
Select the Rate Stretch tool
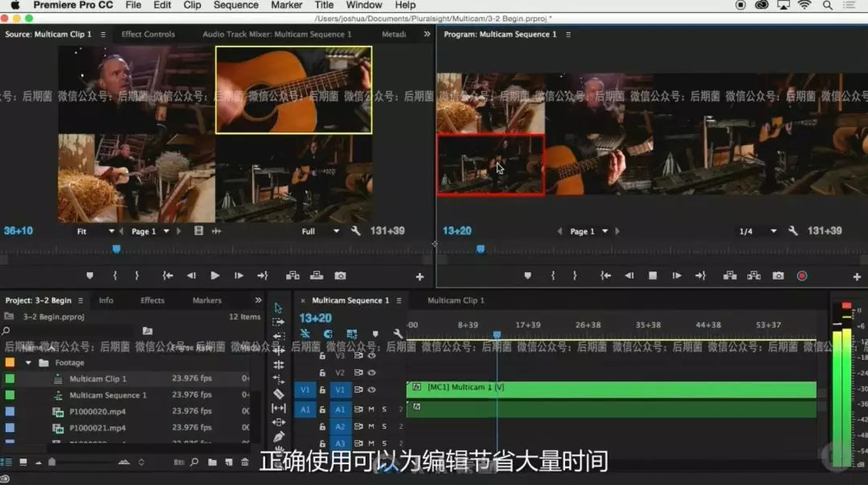(x=278, y=379)
